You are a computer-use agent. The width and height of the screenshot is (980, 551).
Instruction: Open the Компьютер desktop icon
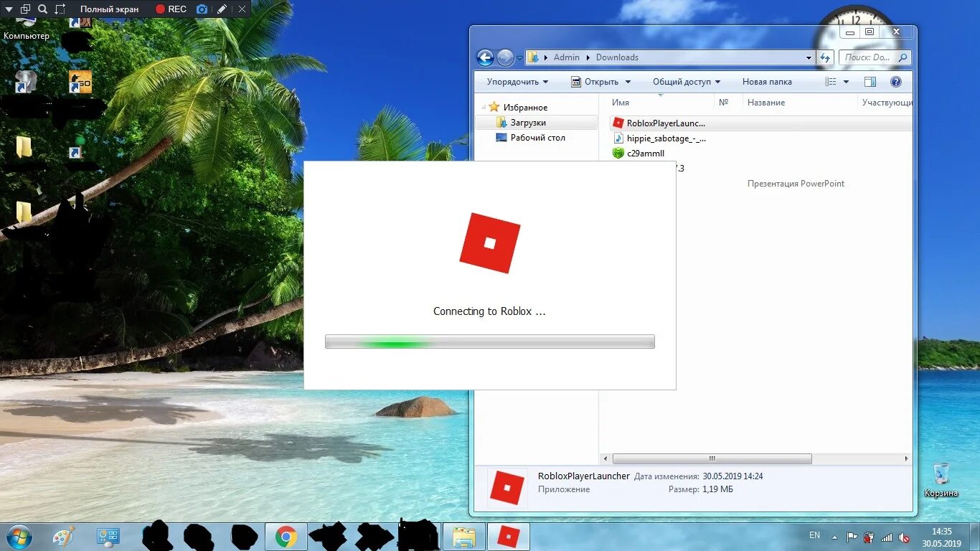coord(27,29)
